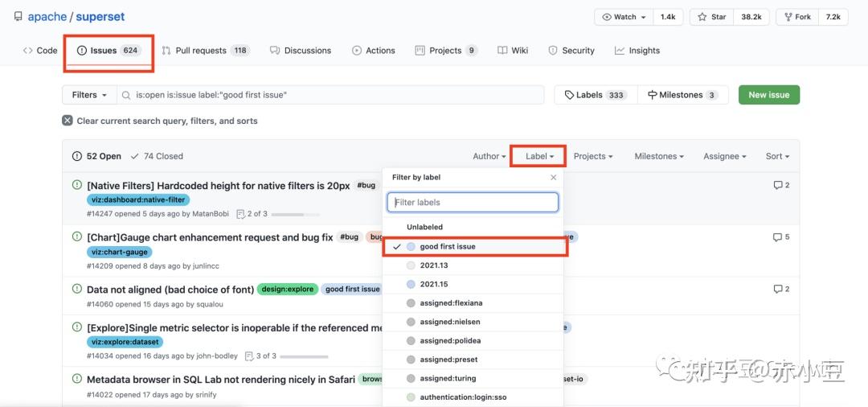Click the New issue button
Image resolution: width=868 pixels, height=407 pixels.
coord(768,95)
